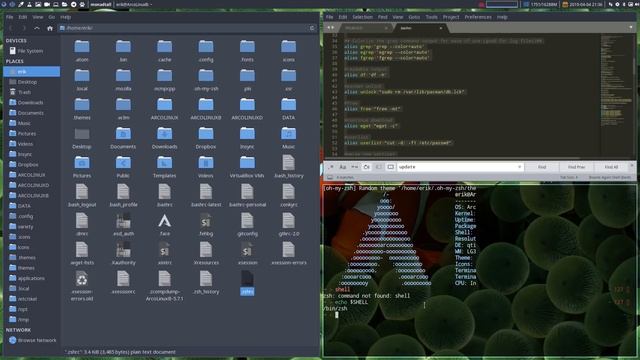Select the .xsession-errors.old file icon
This screenshot has width=640, height=360.
pyautogui.click(x=82, y=279)
